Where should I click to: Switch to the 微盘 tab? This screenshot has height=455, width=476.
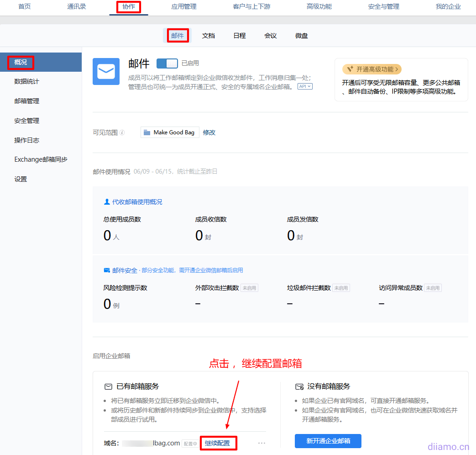click(x=301, y=36)
